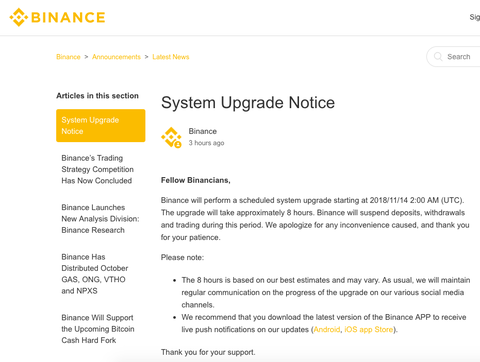Follow the Android download link
Image resolution: width=480 pixels, height=362 pixels.
click(327, 329)
